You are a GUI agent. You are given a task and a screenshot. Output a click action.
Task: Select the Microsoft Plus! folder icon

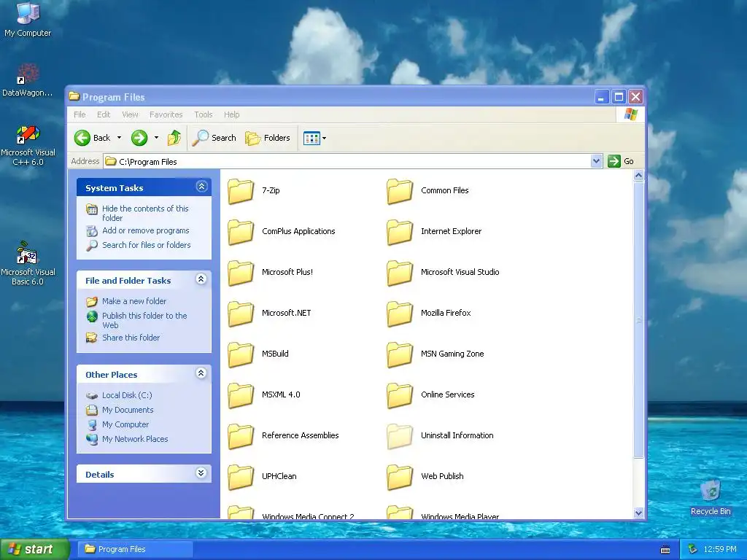coord(241,273)
